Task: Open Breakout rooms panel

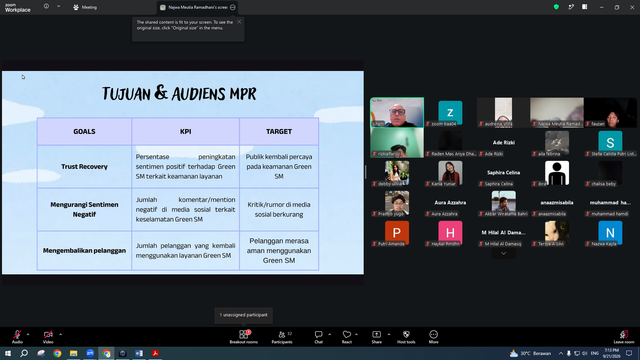Action: coord(243,337)
